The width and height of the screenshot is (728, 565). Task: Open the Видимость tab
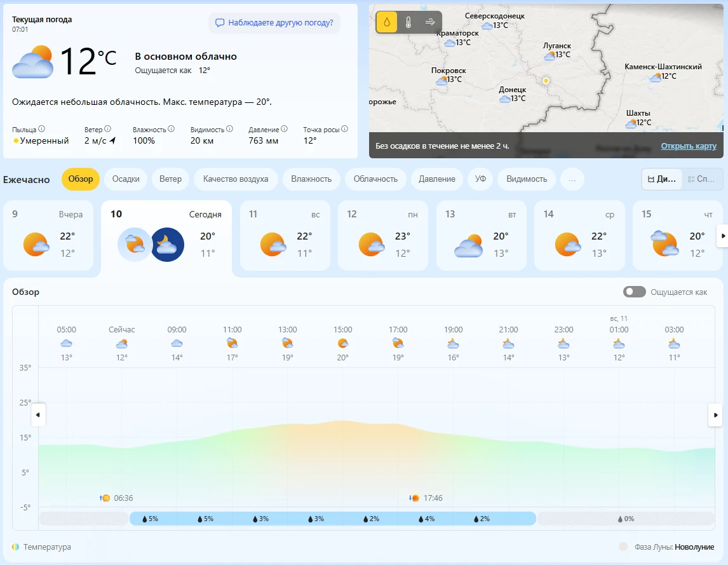(x=527, y=179)
